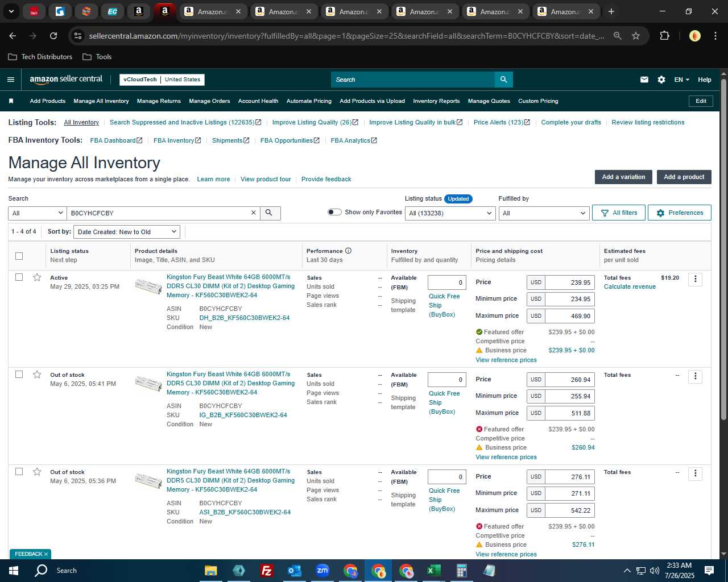Open the FBA Dashboard link
The height and width of the screenshot is (582, 728).
[116, 140]
